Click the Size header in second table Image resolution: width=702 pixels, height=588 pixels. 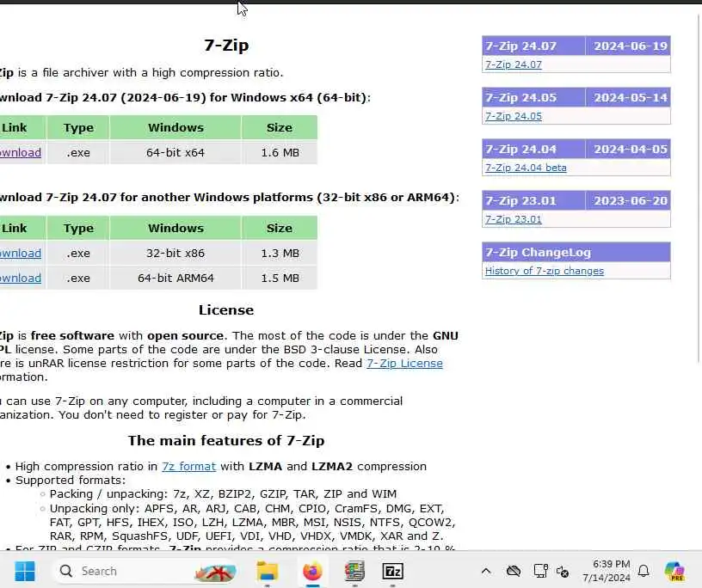[x=280, y=228]
